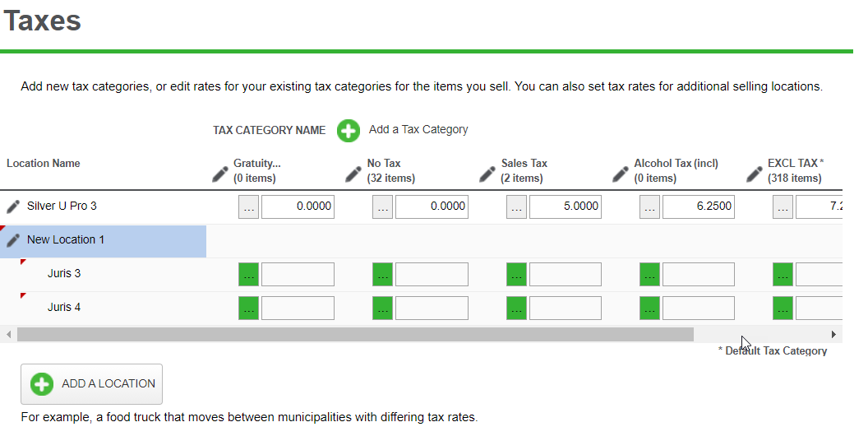The image size is (868, 436).
Task: Edit the Gratuity tax category pencil icon
Action: pos(219,174)
